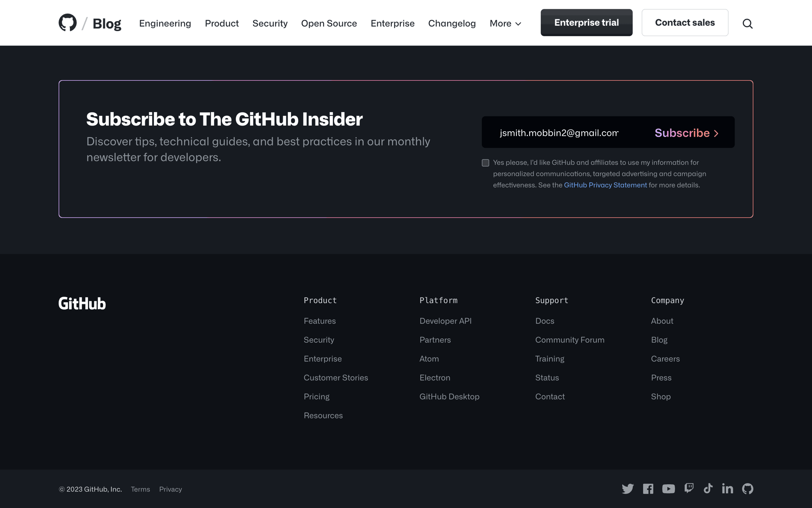The height and width of the screenshot is (508, 812).
Task: Open Features in the footer
Action: [x=320, y=321]
